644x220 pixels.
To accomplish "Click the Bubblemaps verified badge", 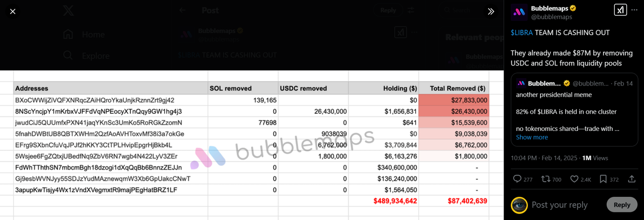I will [x=573, y=9].
